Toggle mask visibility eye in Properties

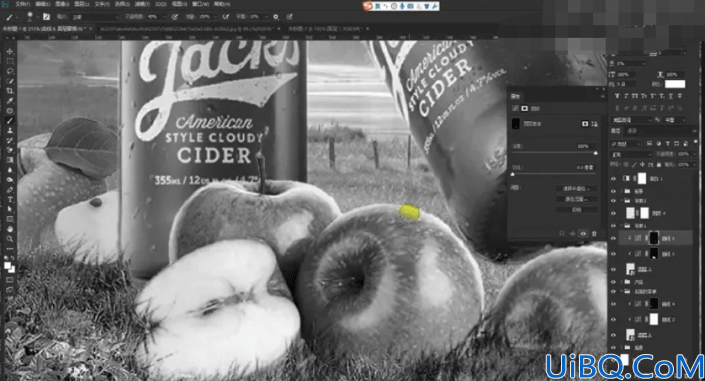pos(583,233)
